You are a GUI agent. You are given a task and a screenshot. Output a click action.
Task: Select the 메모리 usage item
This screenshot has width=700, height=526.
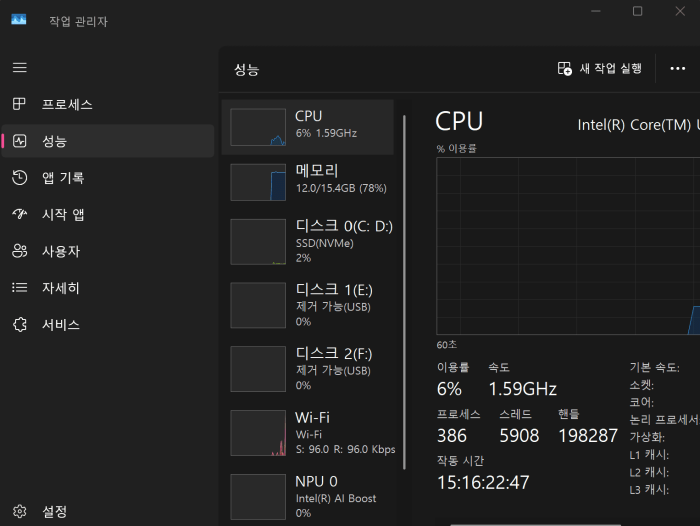pos(308,182)
